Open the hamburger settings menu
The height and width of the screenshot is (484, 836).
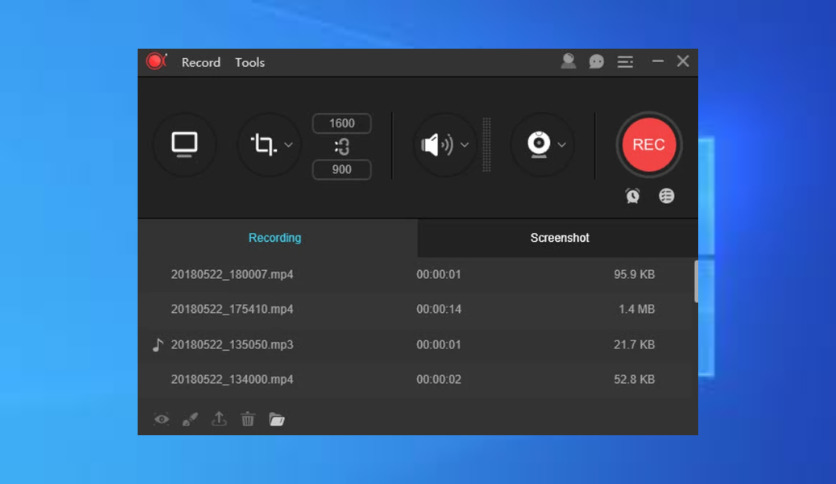(x=625, y=62)
